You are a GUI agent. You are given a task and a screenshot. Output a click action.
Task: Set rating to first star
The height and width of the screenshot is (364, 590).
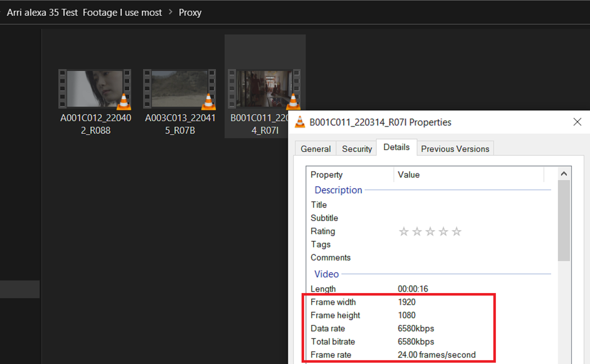(404, 231)
